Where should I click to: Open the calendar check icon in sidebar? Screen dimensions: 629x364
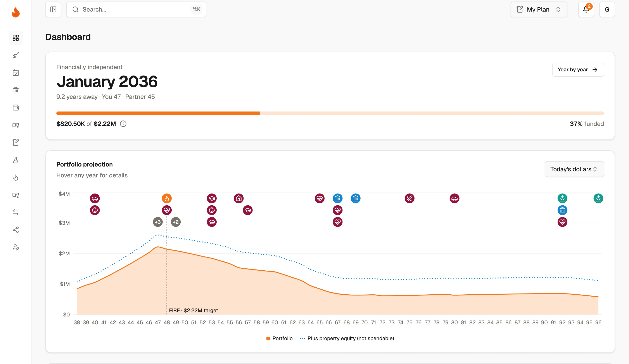pyautogui.click(x=16, y=72)
